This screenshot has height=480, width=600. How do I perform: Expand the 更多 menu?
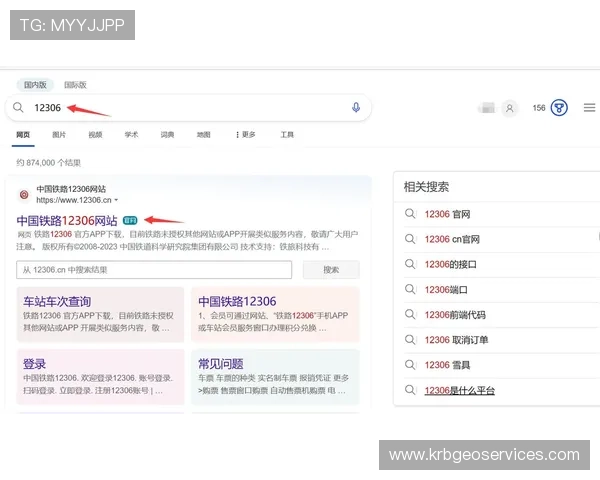246,134
